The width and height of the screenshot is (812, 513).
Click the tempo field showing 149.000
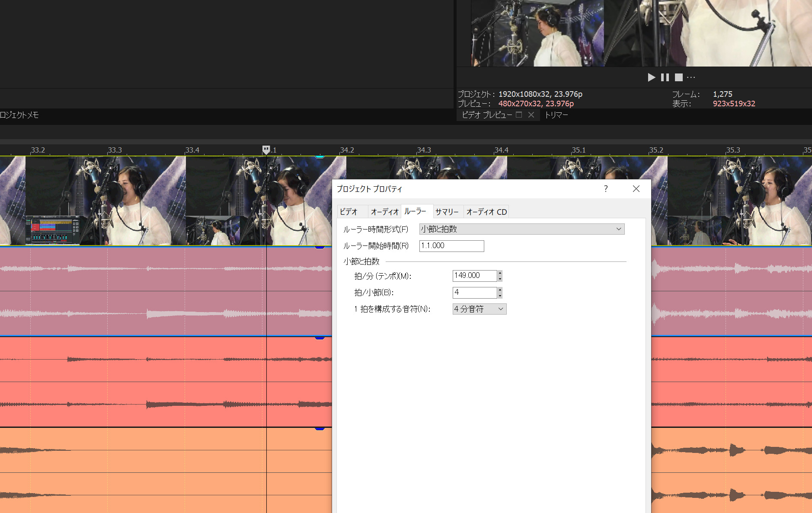pyautogui.click(x=474, y=276)
